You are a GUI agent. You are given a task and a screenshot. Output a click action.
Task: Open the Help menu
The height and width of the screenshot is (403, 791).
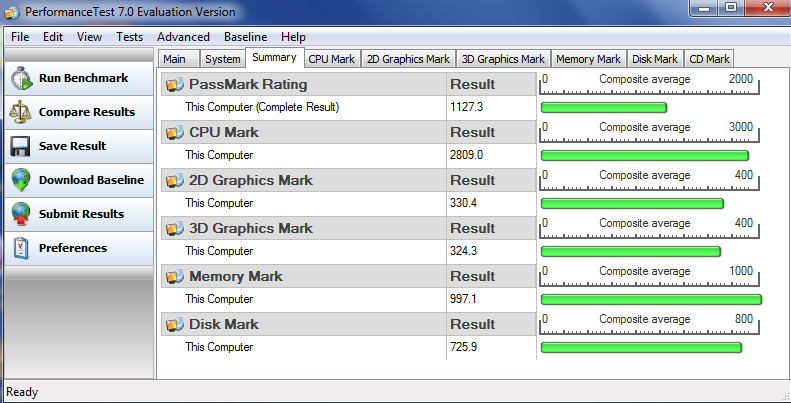coord(293,37)
